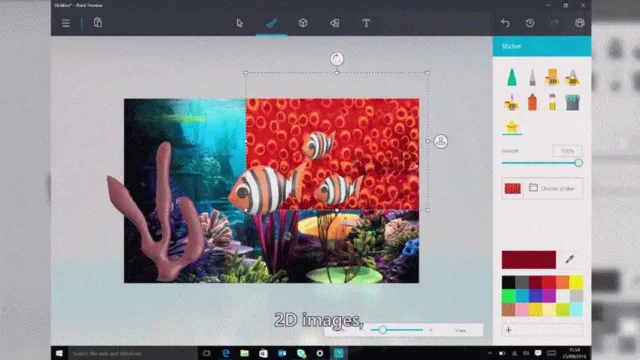
Task: Pick the turquoise blue color swatch
Action: 522,296
